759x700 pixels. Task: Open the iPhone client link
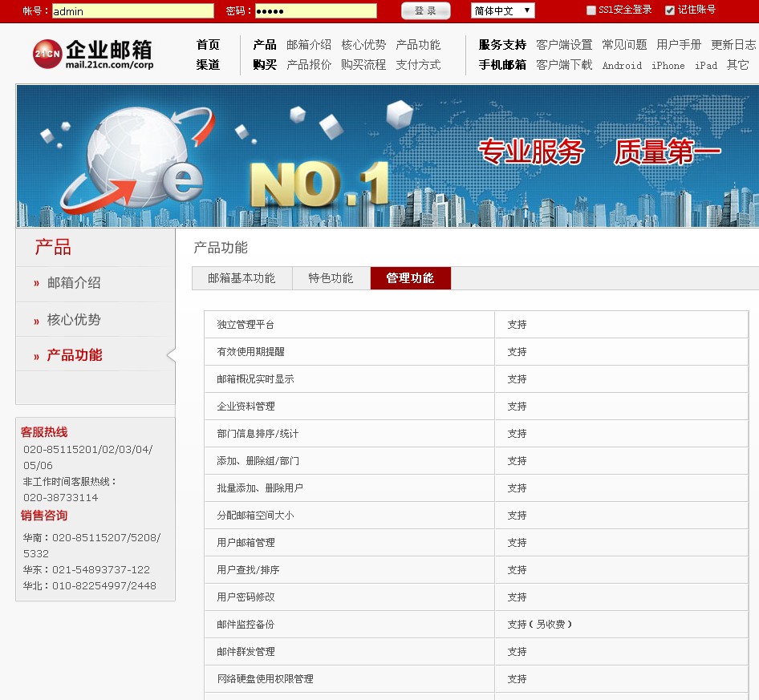[x=668, y=65]
